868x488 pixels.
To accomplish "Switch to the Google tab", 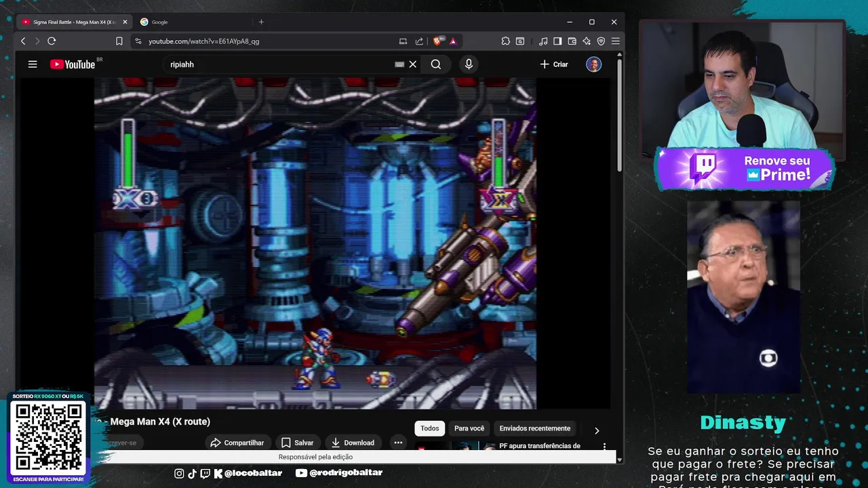I will coord(192,22).
